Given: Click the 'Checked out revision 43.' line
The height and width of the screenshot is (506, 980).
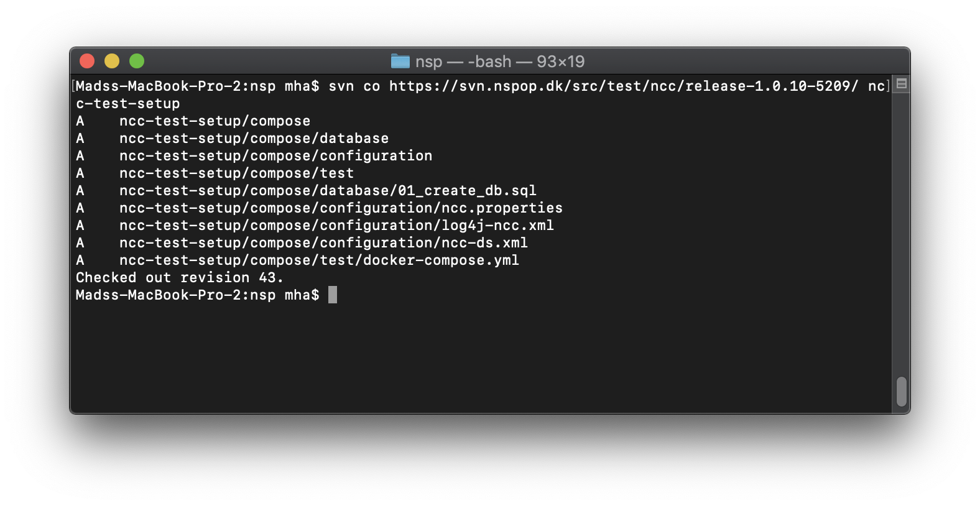Looking at the screenshot, I should (x=179, y=278).
